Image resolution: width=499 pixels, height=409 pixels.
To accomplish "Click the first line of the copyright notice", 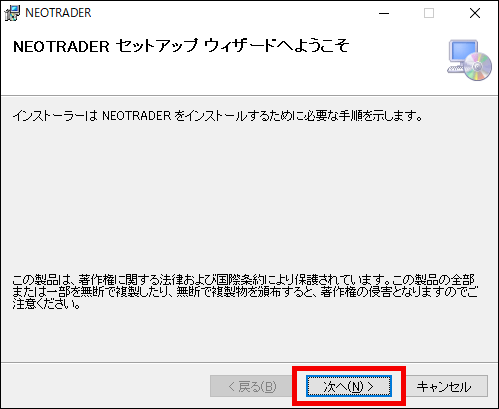I will [x=243, y=279].
